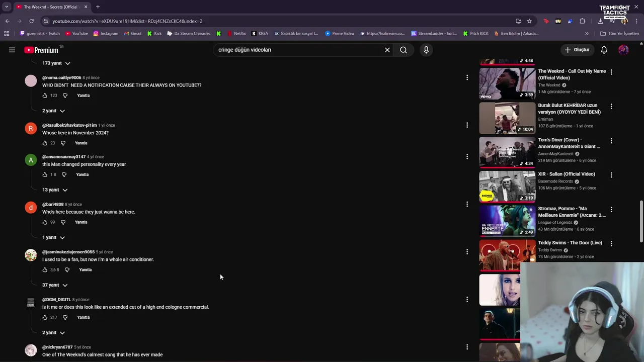Click the browser address bar URL
Image resolution: width=644 pixels, height=362 pixels.
(127, 21)
